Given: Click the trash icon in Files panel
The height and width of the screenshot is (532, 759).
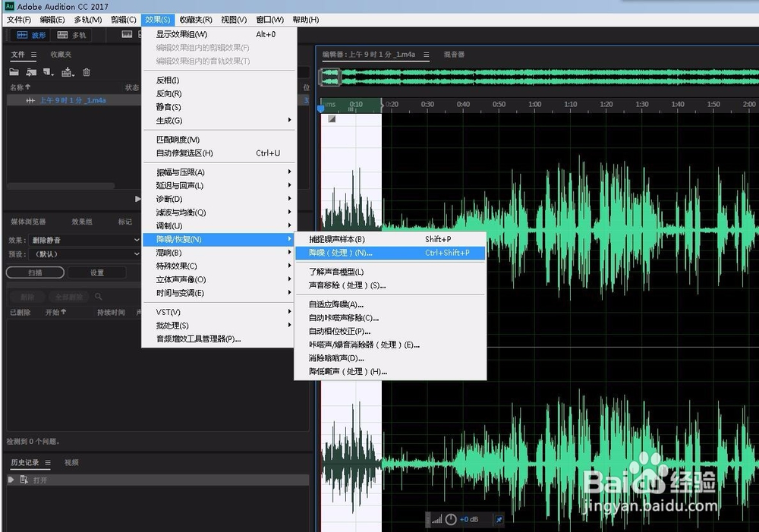Looking at the screenshot, I should (x=87, y=72).
